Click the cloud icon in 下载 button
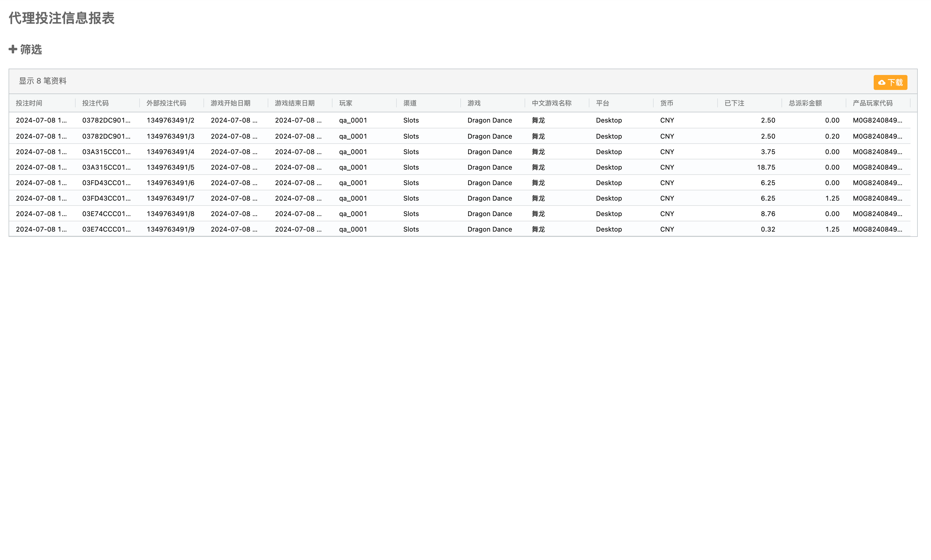Viewport: 931px width, 560px height. click(881, 82)
